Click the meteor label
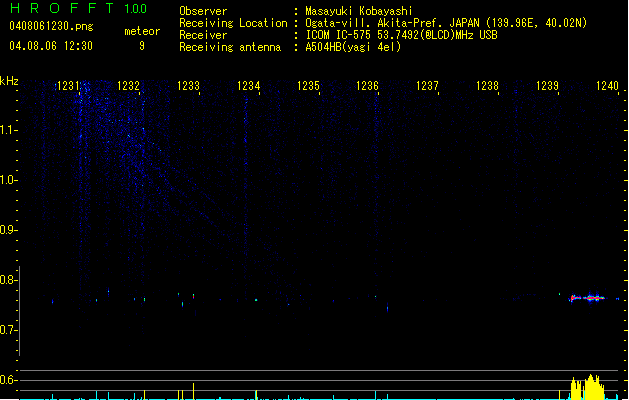 point(142,31)
